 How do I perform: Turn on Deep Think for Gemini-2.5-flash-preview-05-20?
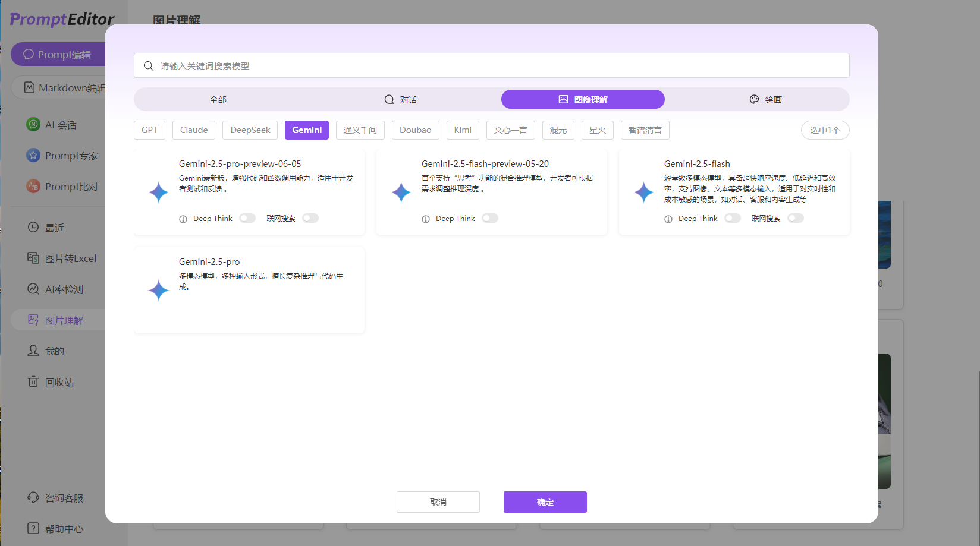coord(490,218)
